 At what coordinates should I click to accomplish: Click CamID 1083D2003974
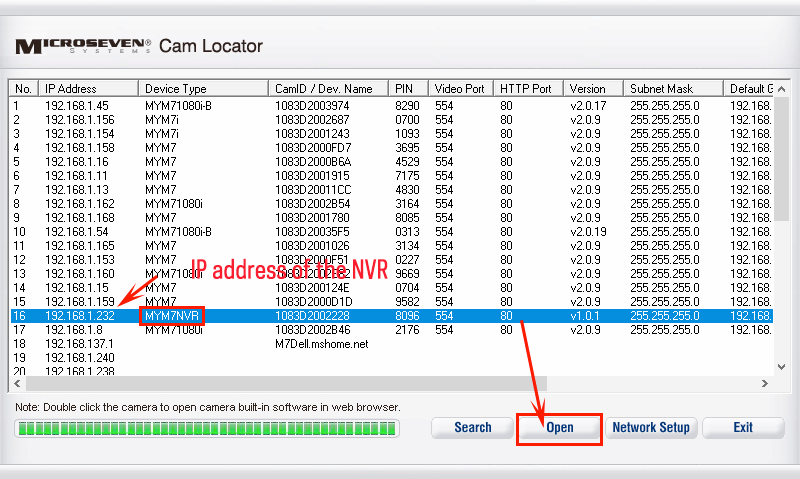312,106
